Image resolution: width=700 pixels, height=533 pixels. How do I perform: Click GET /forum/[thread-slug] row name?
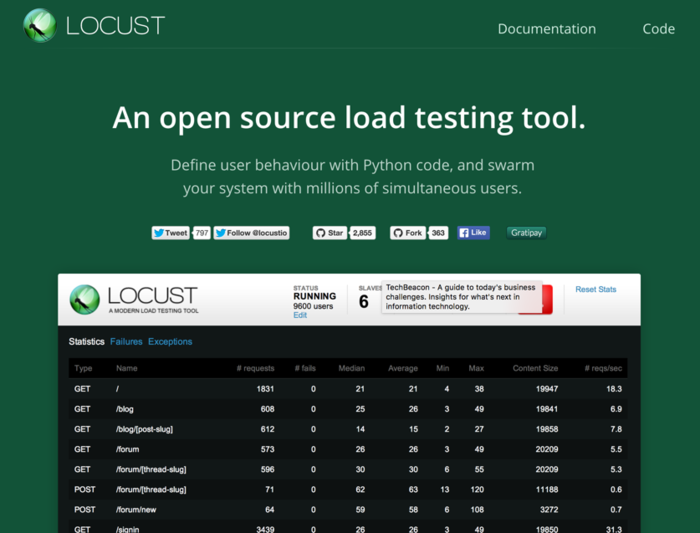tap(151, 469)
